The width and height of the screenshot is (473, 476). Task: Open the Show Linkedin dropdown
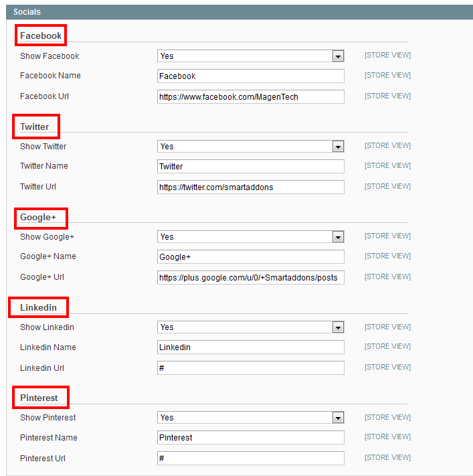(251, 327)
